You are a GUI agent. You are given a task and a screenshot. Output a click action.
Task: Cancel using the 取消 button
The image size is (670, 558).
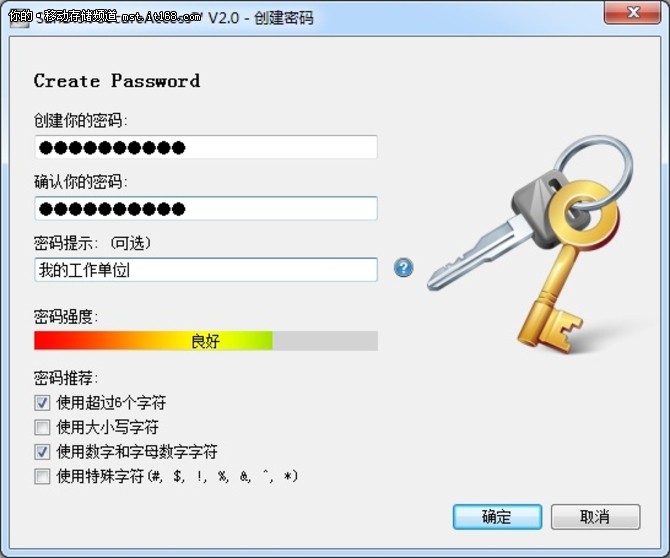click(595, 517)
